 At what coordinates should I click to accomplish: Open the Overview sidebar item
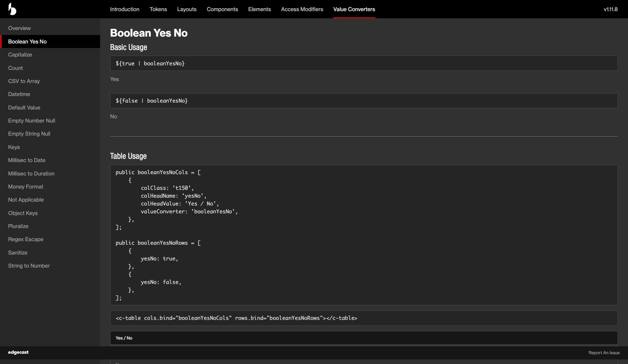click(x=50, y=28)
